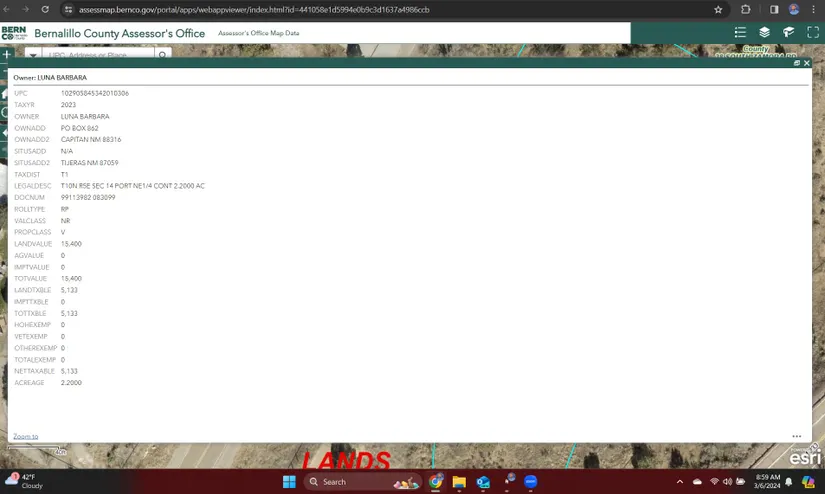Toggle the browser side panel
The width and height of the screenshot is (825, 494).
[x=774, y=9]
